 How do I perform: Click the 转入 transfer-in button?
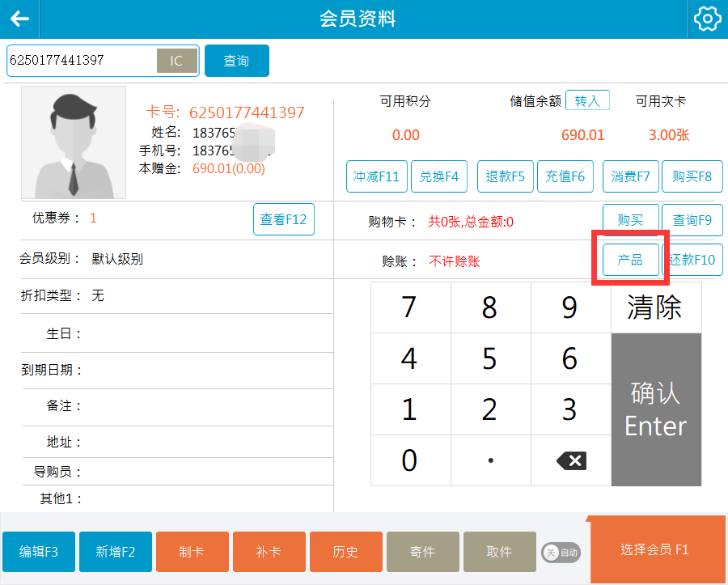point(587,101)
